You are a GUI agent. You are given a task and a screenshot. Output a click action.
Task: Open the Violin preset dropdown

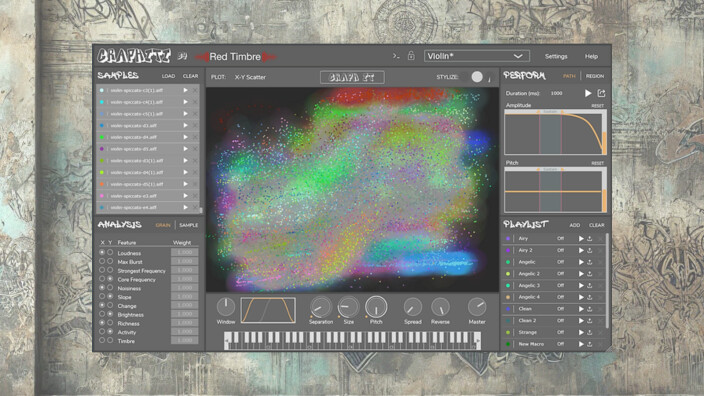point(476,56)
